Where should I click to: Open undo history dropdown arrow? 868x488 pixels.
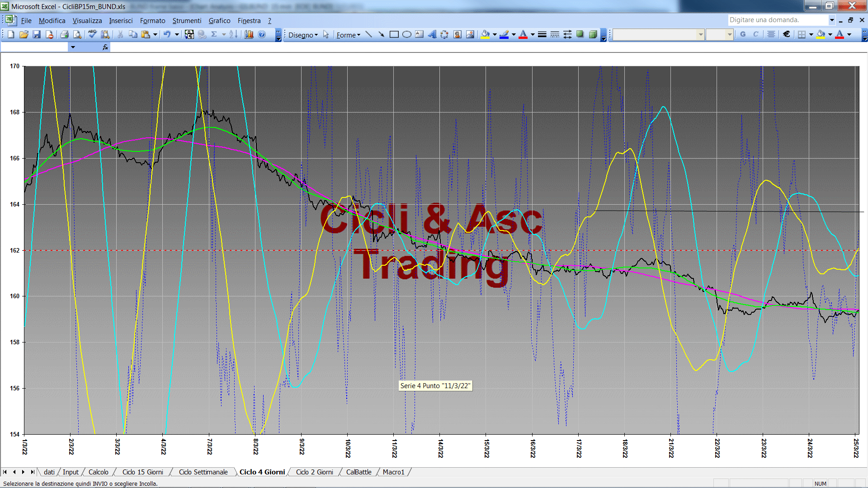[x=177, y=35]
